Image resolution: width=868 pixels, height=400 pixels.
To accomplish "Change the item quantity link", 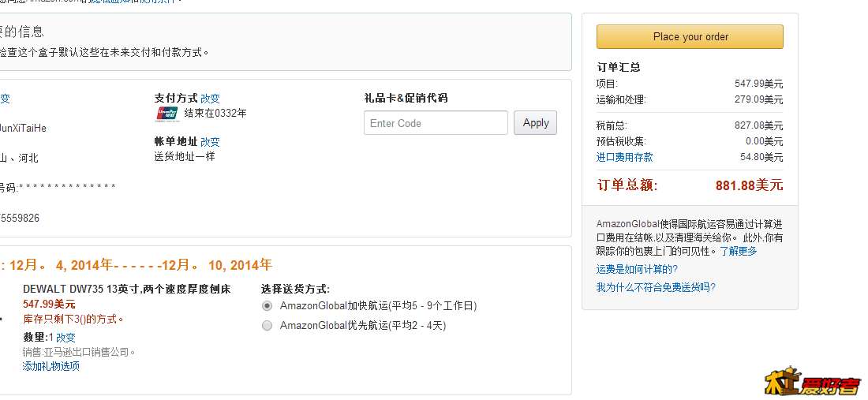I will [x=65, y=338].
